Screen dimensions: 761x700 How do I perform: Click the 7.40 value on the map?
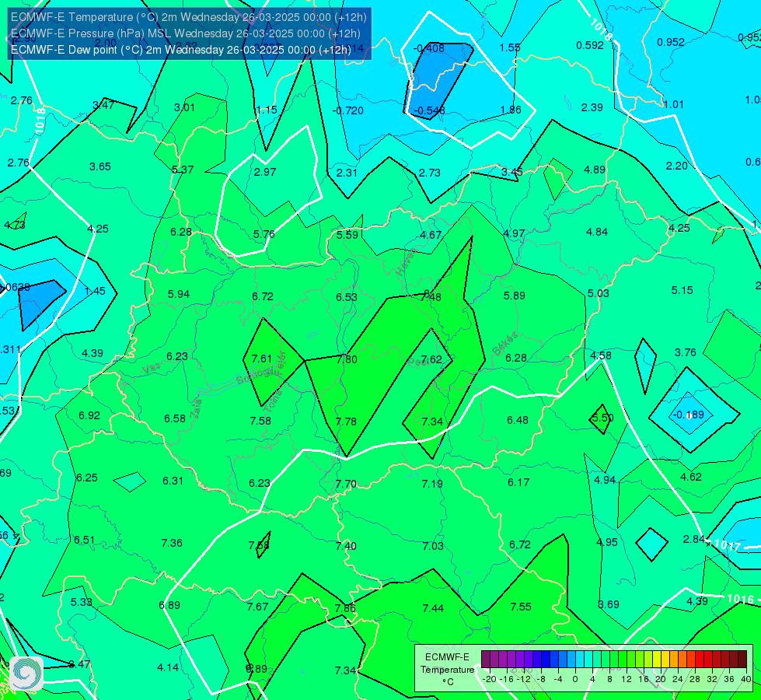346,547
